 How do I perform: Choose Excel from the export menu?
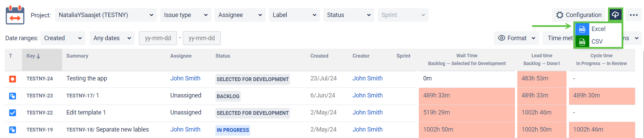click(x=598, y=29)
